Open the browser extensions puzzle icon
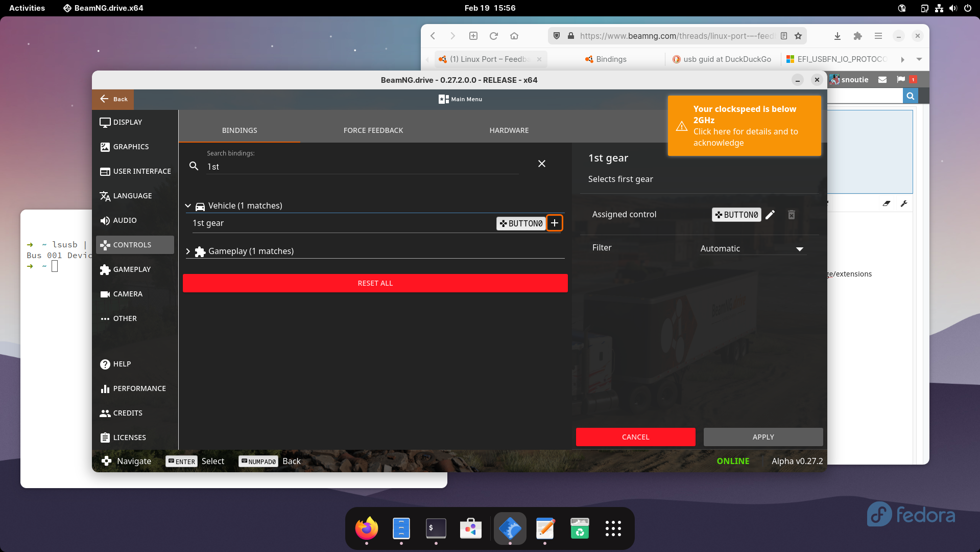Viewport: 980px width, 552px height. (858, 36)
